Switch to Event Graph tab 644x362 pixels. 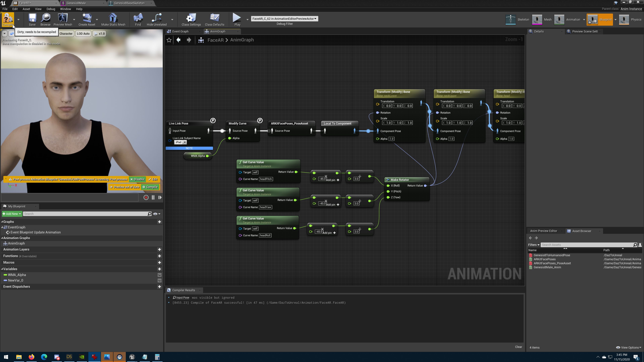pyautogui.click(x=180, y=32)
